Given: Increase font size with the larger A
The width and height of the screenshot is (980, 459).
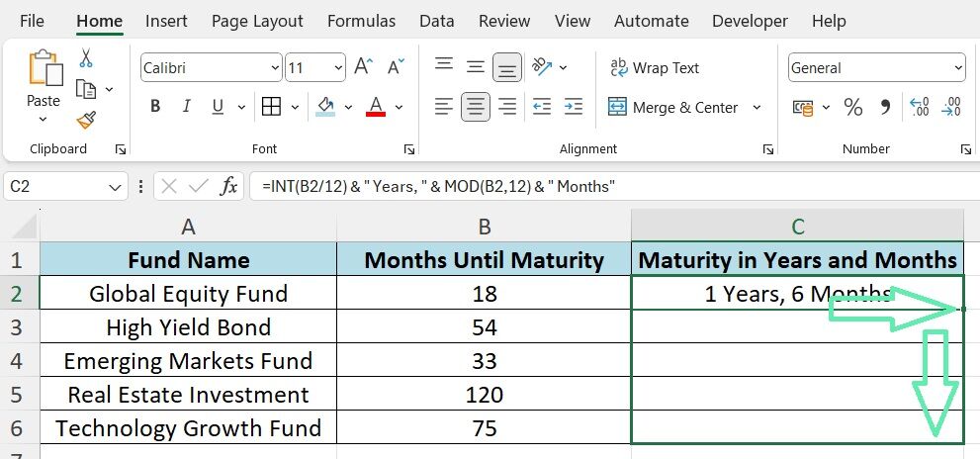Looking at the screenshot, I should (x=363, y=67).
